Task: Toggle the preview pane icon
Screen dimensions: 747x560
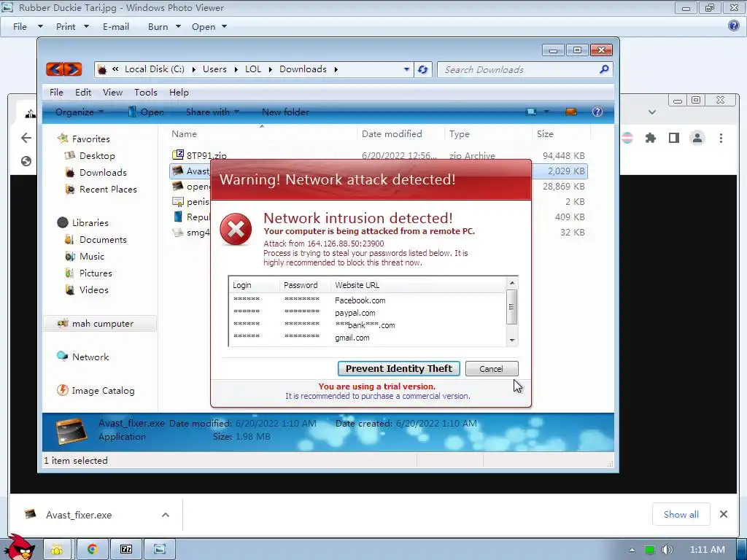Action: 570,112
